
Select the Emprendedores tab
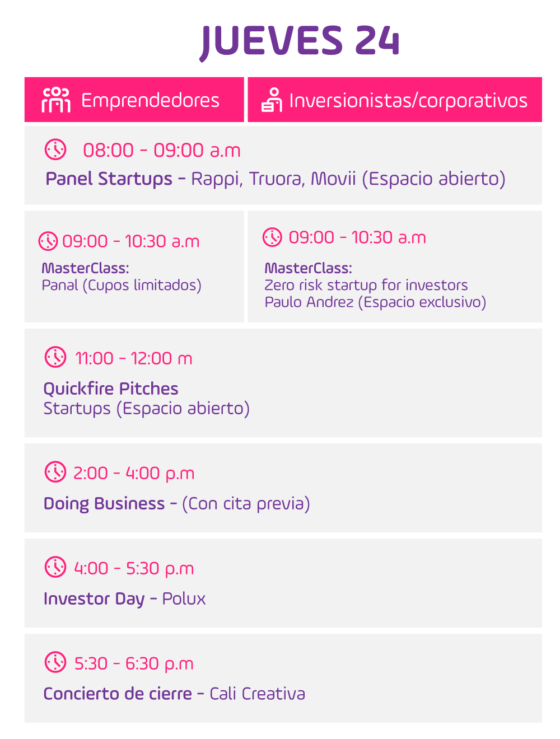tap(134, 100)
